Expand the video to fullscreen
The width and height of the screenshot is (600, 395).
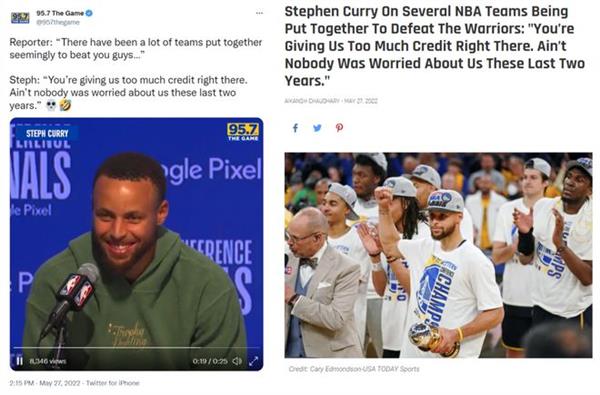point(253,361)
